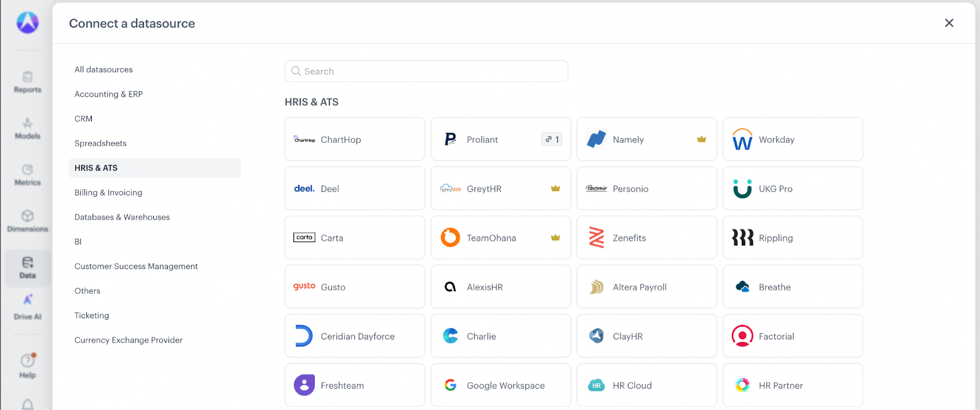The height and width of the screenshot is (410, 980).
Task: Select Billing & Invoicing category
Action: pos(155,192)
